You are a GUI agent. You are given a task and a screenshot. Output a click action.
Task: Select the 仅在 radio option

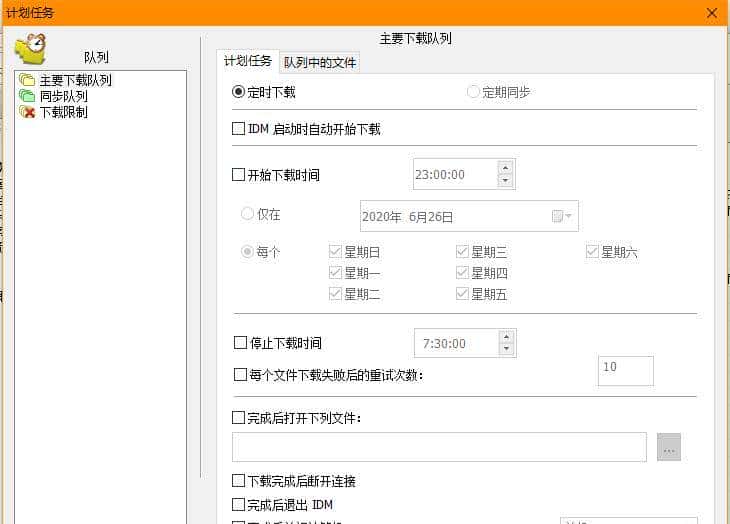[247, 214]
